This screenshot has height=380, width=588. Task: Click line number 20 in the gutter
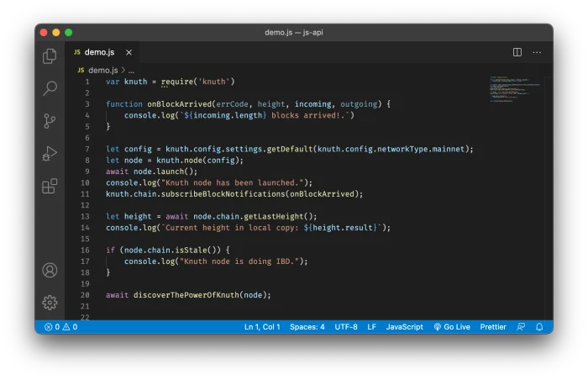pyautogui.click(x=85, y=295)
